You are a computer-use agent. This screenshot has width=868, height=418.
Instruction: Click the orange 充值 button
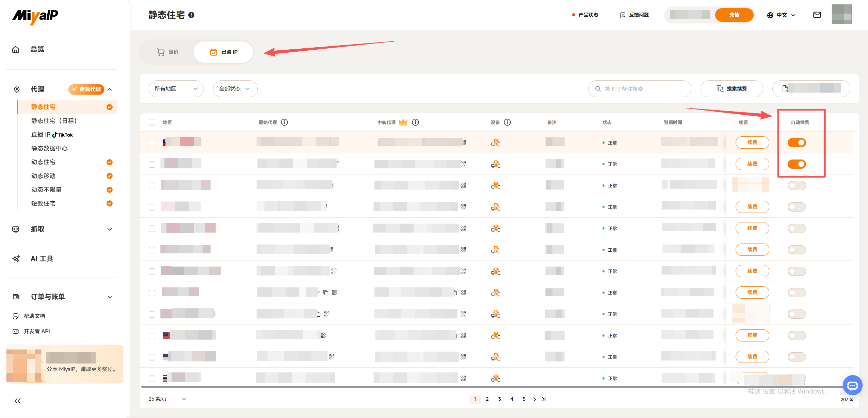[734, 15]
